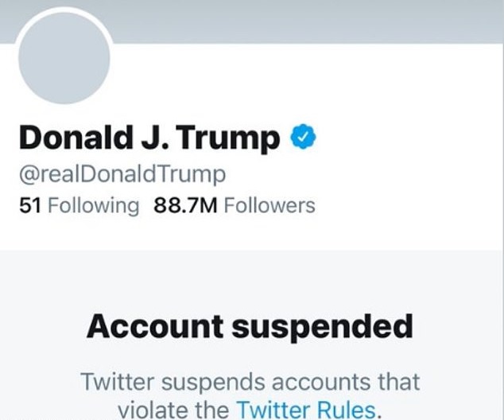This screenshot has height=420, width=504.
Task: Open the 51 Following list
Action: 78,205
